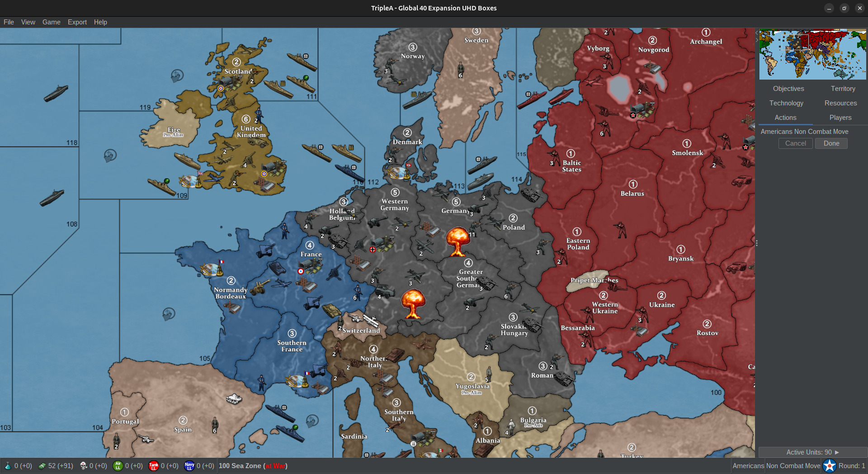Click the Smolensk territory label

tap(687, 153)
